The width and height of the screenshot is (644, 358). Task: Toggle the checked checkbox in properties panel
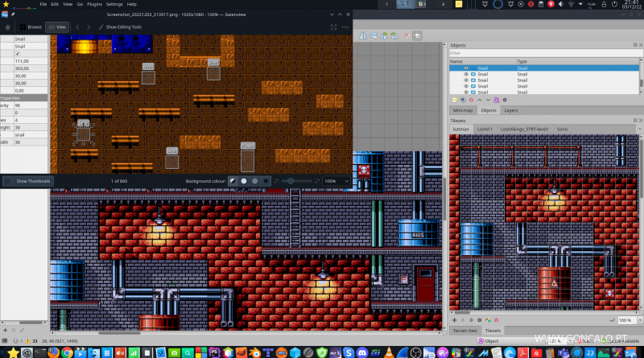coord(17,54)
